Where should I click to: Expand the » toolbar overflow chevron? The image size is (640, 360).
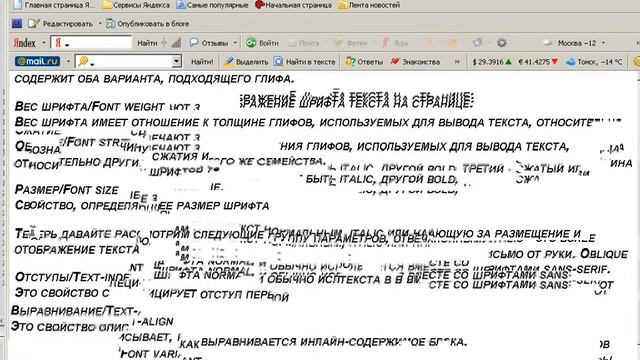pos(457,62)
